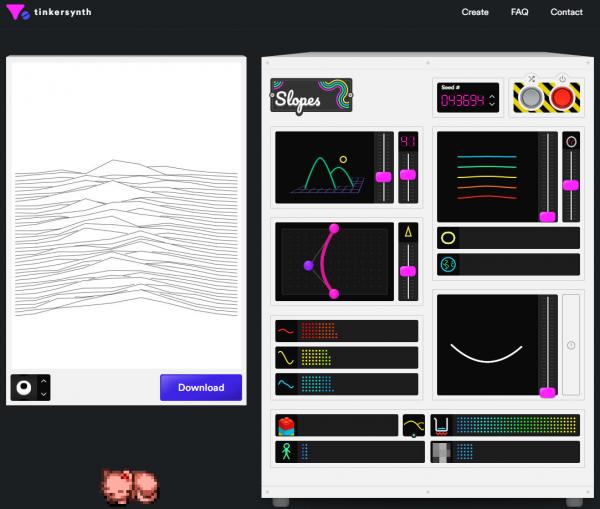
Task: Click up arrow on line color selector
Action: [x=44, y=381]
